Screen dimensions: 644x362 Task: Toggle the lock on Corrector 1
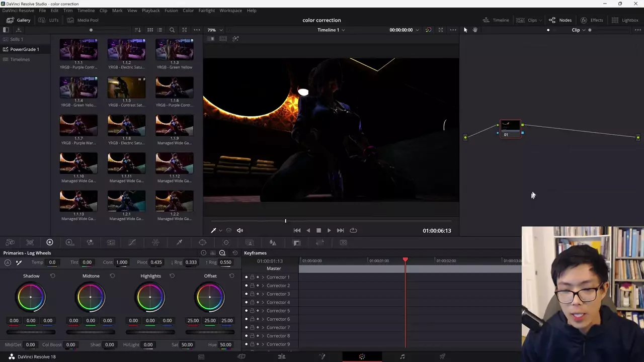252,278
